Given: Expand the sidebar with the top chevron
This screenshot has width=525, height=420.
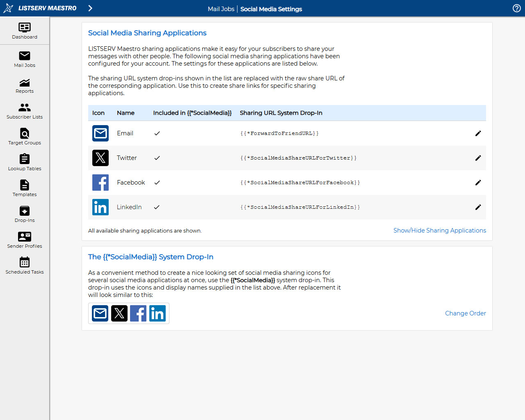Looking at the screenshot, I should coord(90,8).
